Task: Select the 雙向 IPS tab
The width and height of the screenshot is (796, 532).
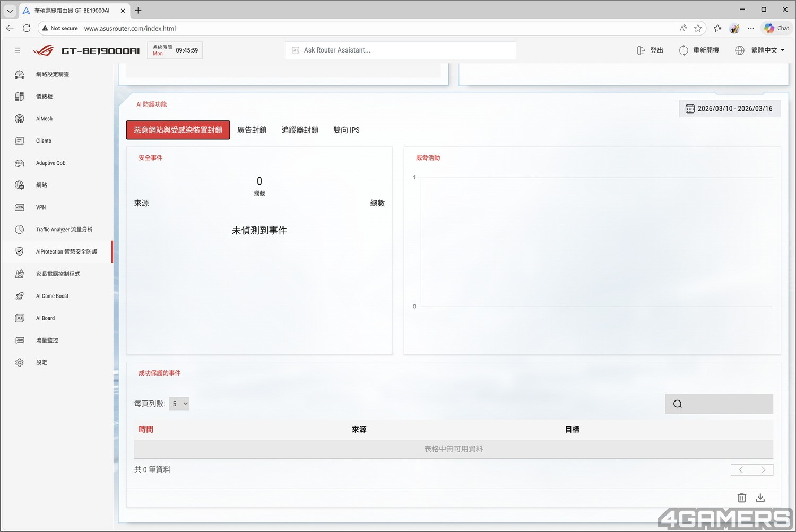Action: point(346,130)
